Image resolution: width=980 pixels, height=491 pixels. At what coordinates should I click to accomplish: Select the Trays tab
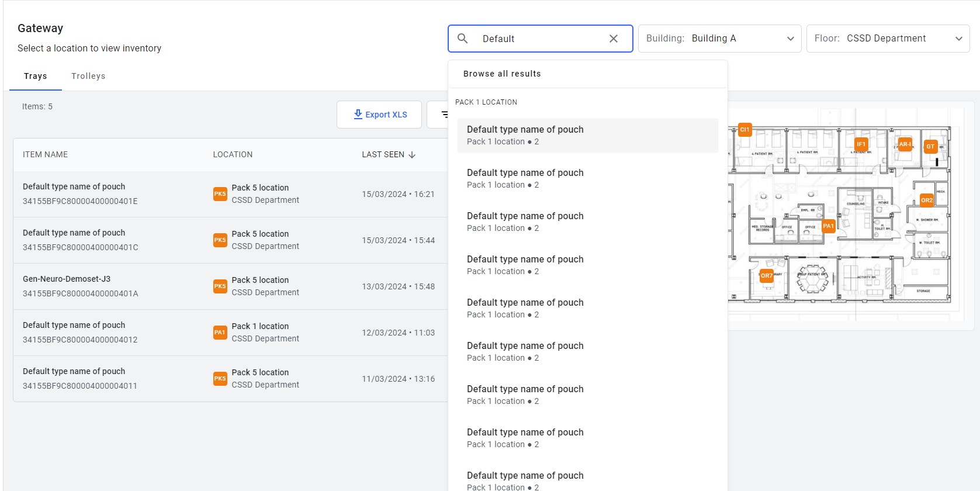[x=36, y=76]
